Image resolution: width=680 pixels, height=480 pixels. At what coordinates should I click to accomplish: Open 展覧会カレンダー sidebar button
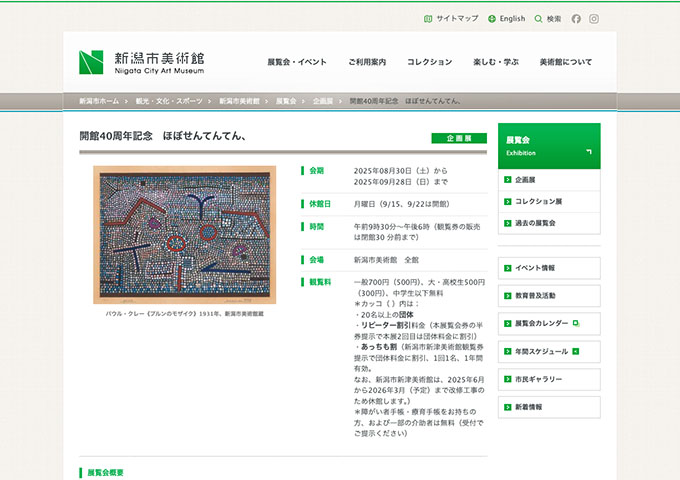[549, 323]
